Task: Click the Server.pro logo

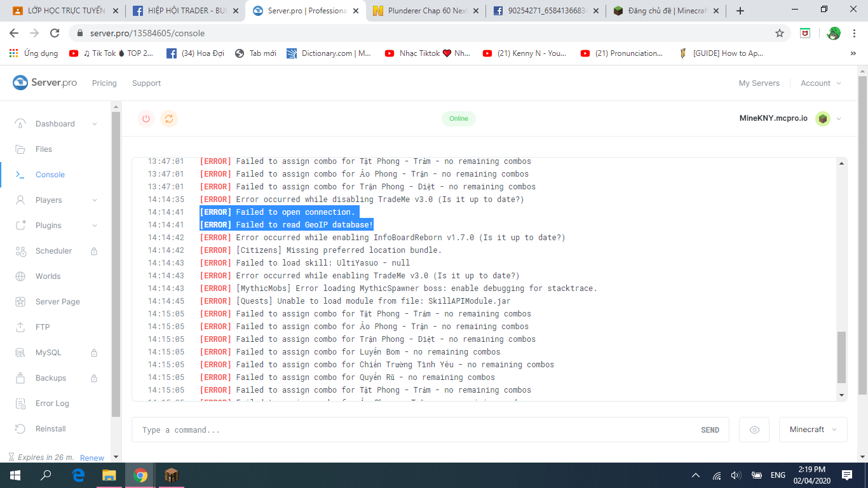Action: click(45, 83)
